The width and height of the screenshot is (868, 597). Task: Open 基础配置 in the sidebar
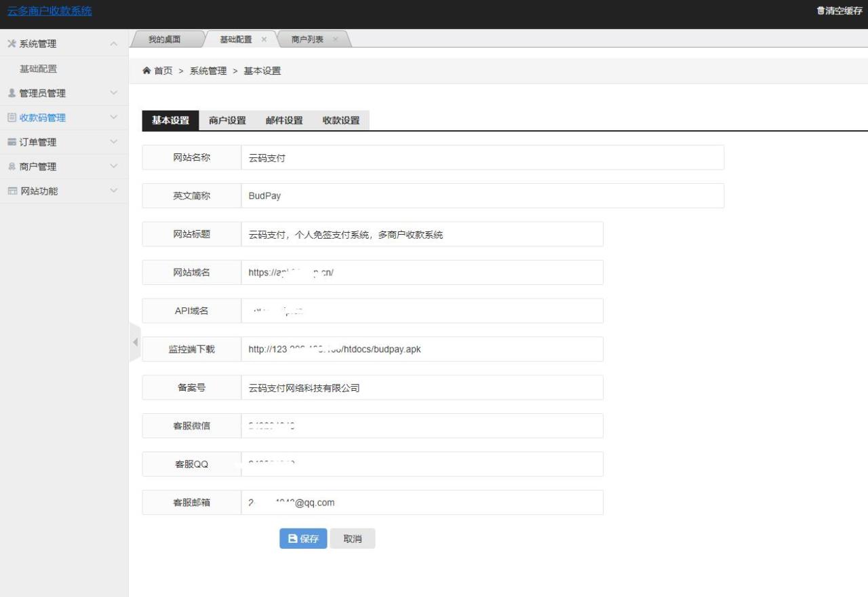(38, 69)
